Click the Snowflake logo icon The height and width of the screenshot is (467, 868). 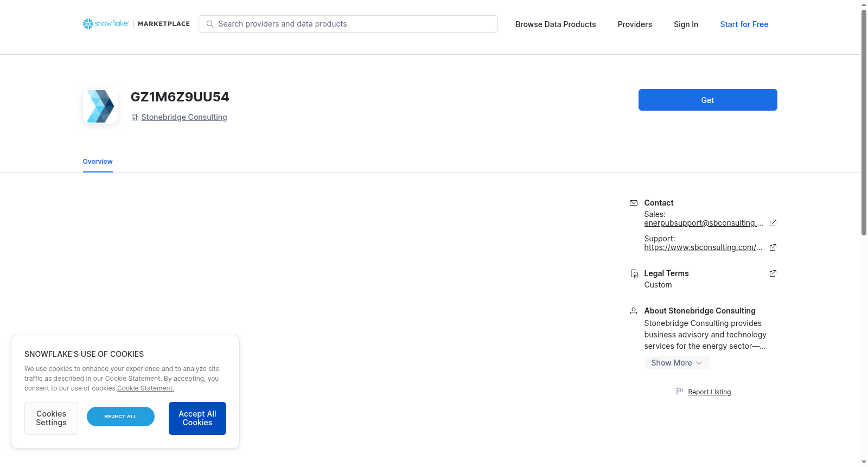point(88,24)
